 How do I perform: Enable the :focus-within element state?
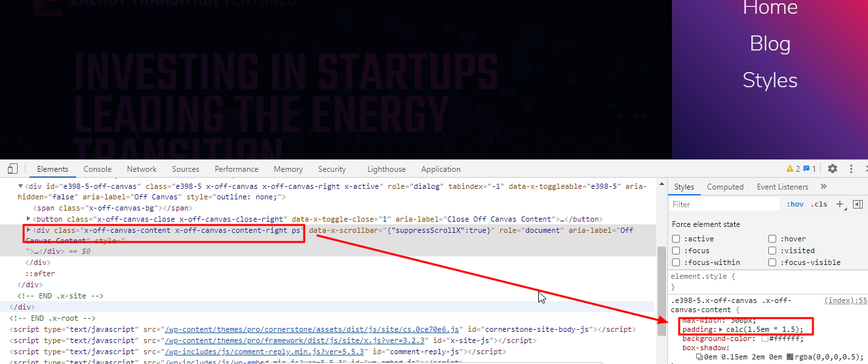(677, 262)
